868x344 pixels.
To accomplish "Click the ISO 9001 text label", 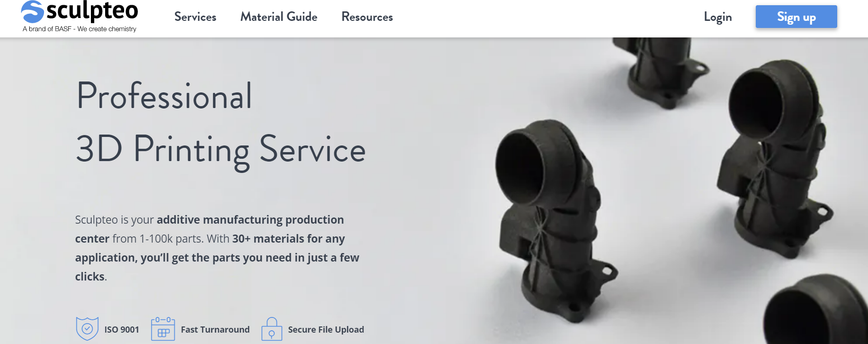I will [x=122, y=330].
